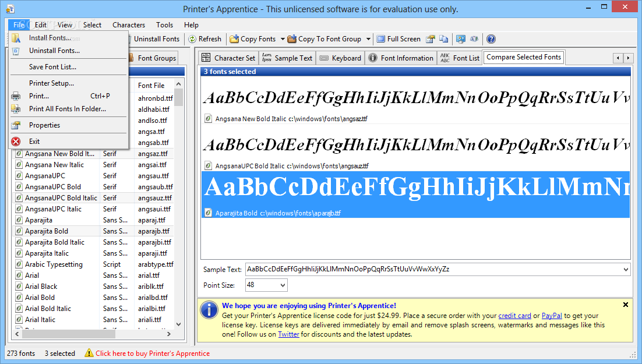This screenshot has height=364, width=642.
Task: Follow the PayPal link
Action: click(552, 316)
